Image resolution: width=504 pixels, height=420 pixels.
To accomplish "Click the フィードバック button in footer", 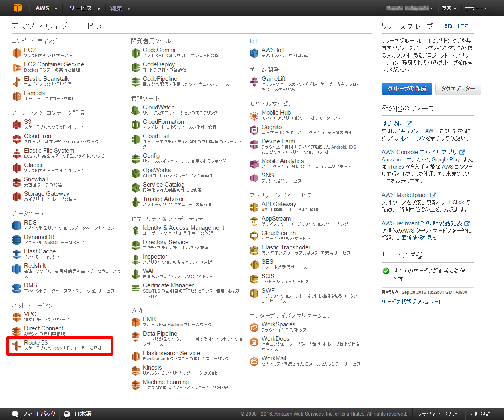I will click(34, 414).
